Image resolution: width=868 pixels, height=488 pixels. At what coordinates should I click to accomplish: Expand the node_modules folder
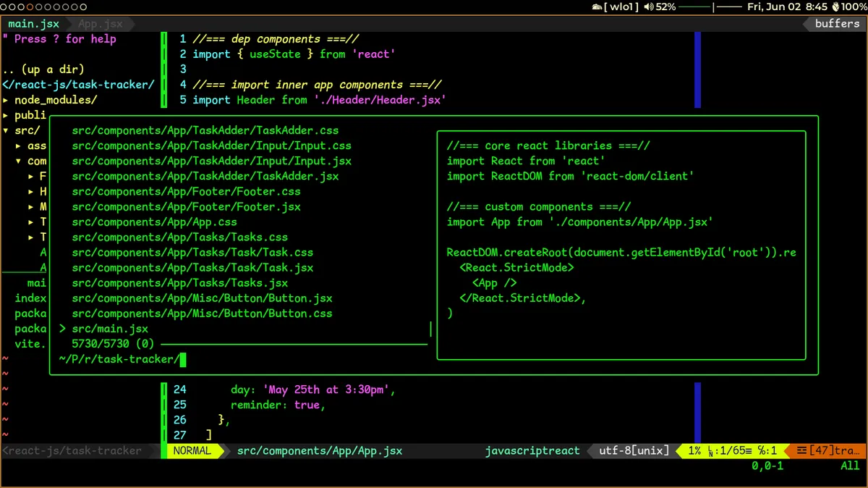click(x=56, y=99)
